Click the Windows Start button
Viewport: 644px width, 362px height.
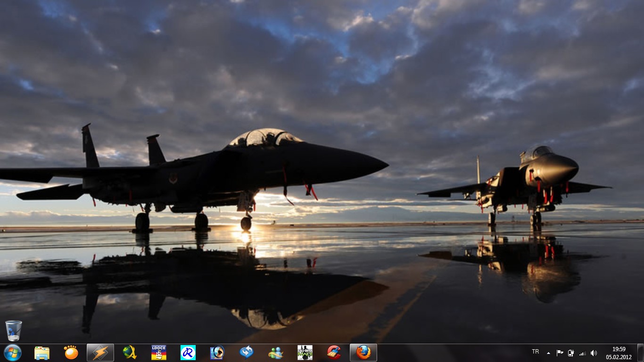pos(13,353)
